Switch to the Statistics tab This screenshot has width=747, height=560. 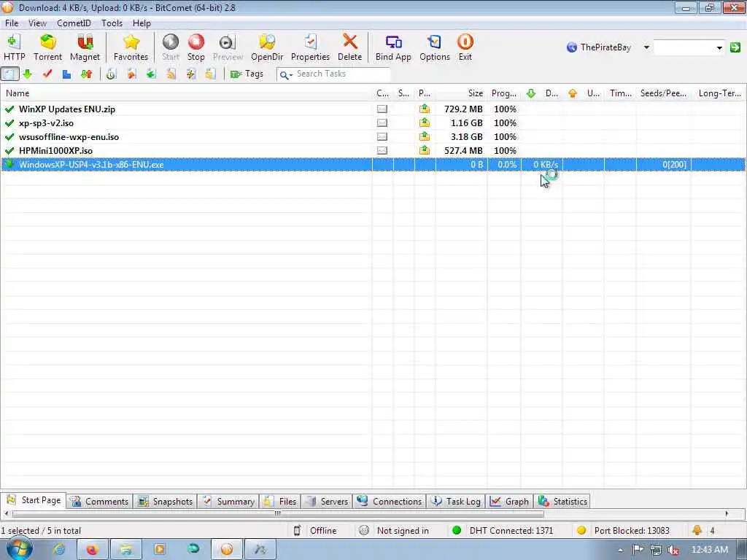562,501
